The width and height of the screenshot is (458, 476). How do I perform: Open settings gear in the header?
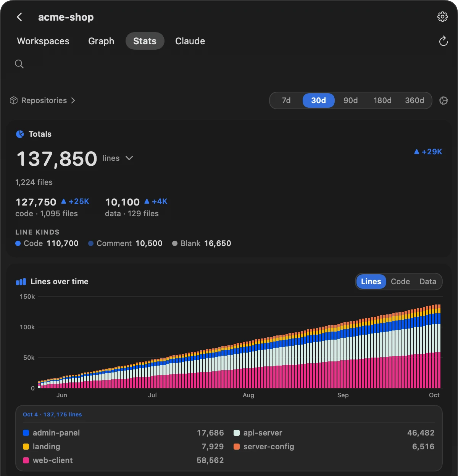pos(442,17)
